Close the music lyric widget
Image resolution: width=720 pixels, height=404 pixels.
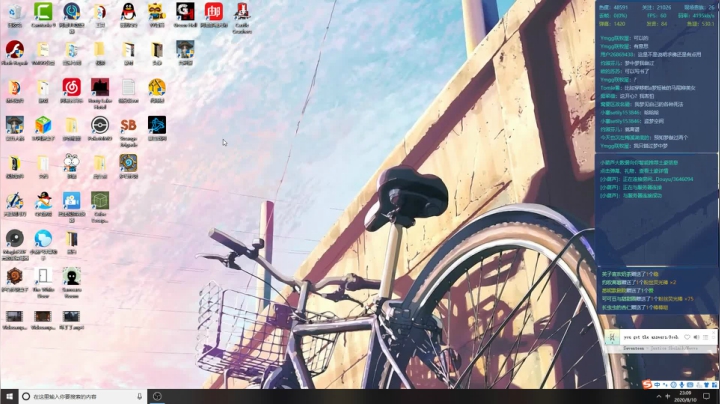click(714, 332)
